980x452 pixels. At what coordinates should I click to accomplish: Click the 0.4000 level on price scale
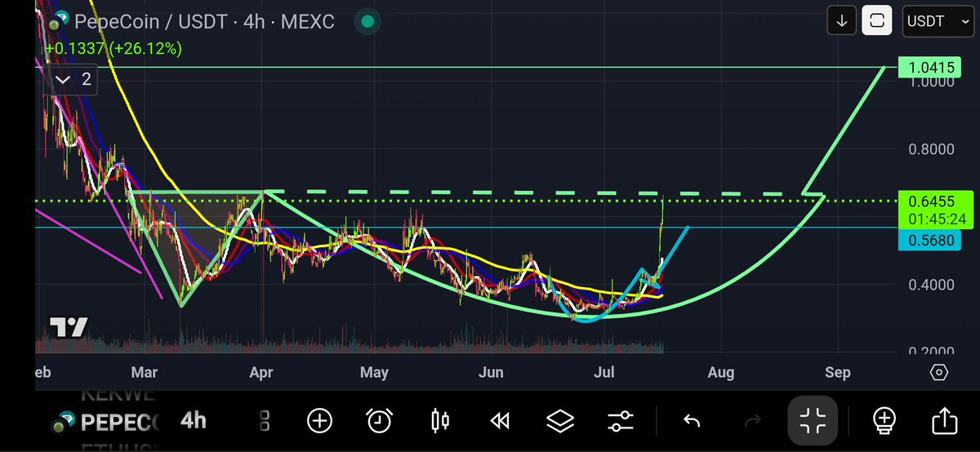pos(930,285)
